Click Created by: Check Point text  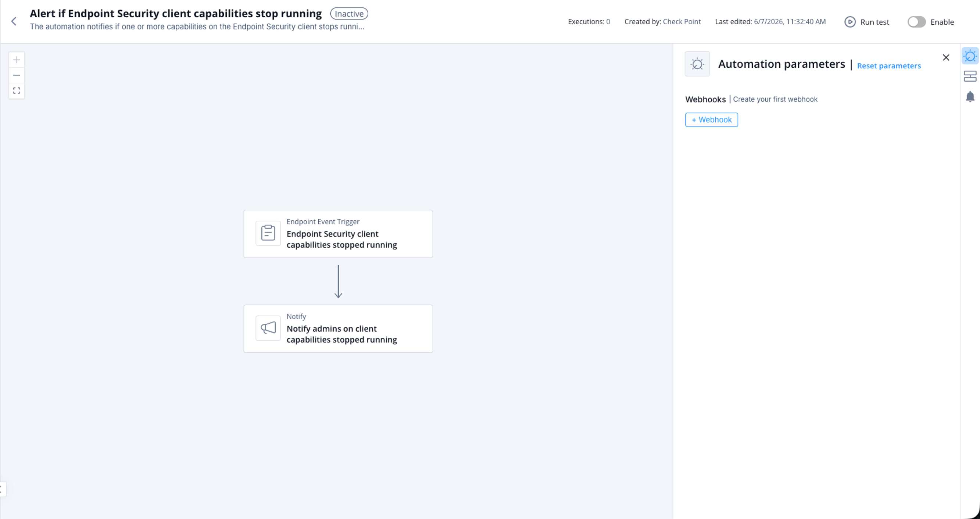tap(662, 22)
